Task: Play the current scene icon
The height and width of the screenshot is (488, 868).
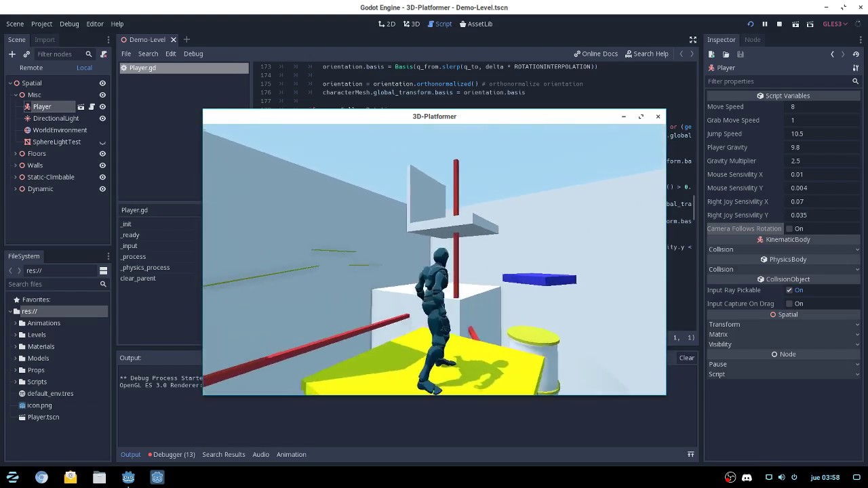Action: click(795, 24)
